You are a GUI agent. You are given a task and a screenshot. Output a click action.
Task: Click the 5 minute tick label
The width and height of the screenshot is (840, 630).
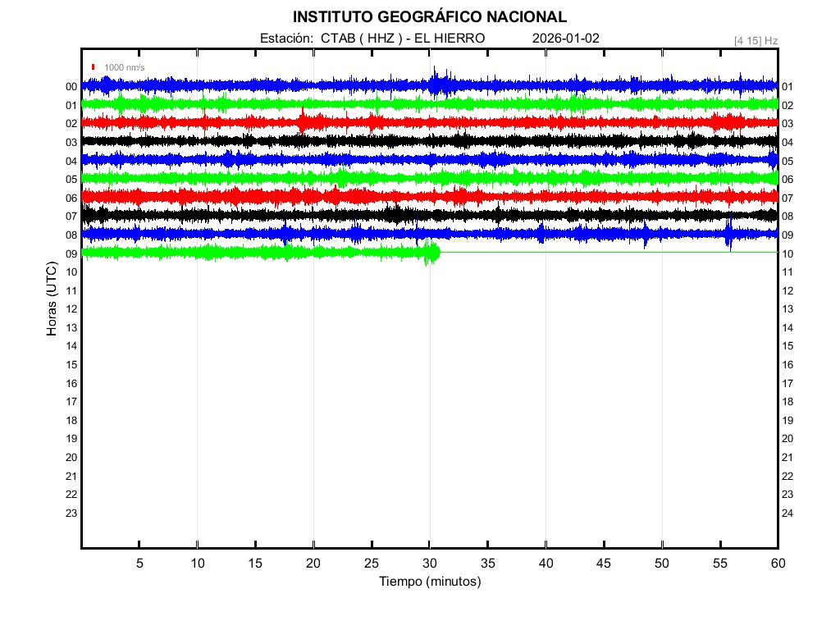(x=139, y=563)
